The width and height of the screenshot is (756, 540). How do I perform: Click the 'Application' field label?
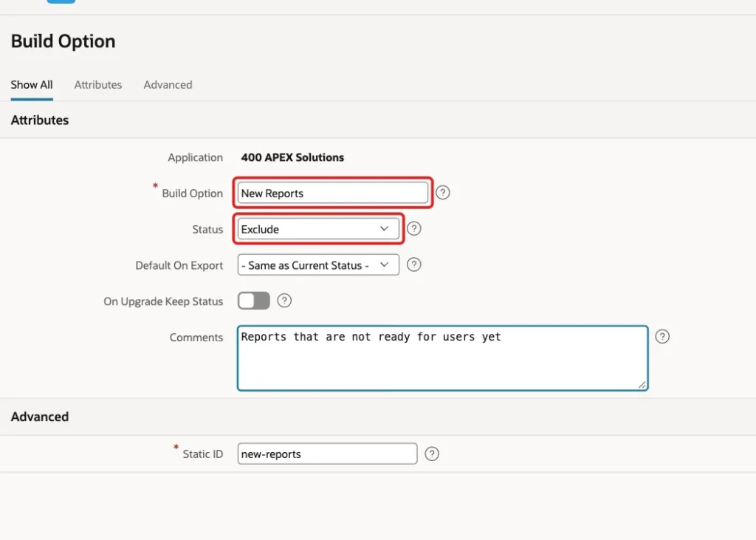coord(195,158)
